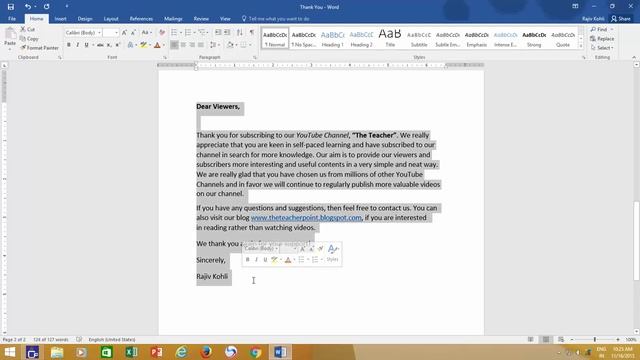Apply superscript from the ribbon Font group
640x360 pixels.
click(118, 45)
